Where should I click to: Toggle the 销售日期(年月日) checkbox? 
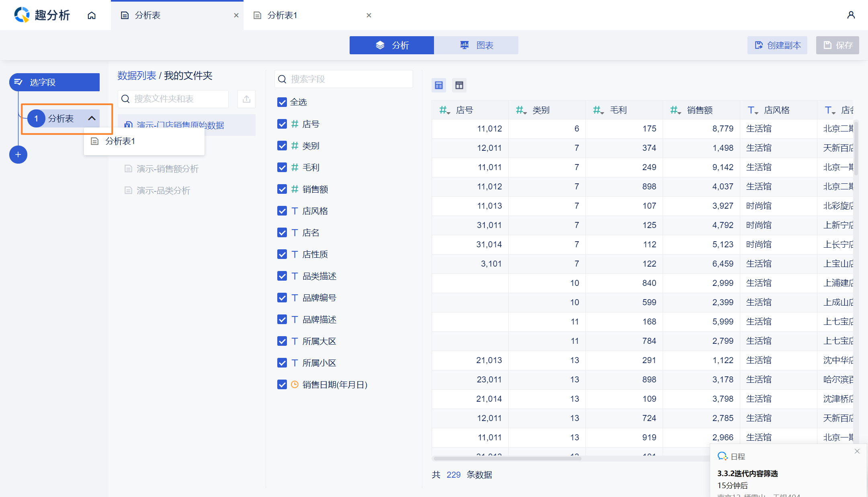[282, 384]
